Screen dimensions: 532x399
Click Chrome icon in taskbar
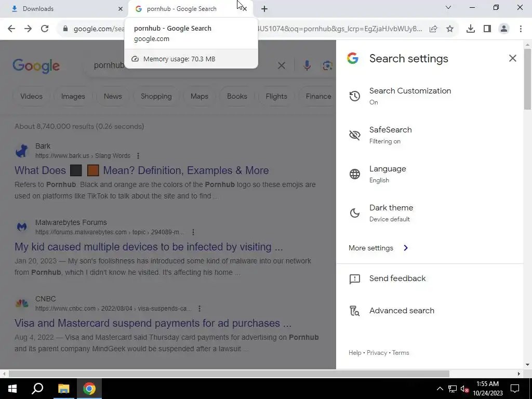click(89, 389)
